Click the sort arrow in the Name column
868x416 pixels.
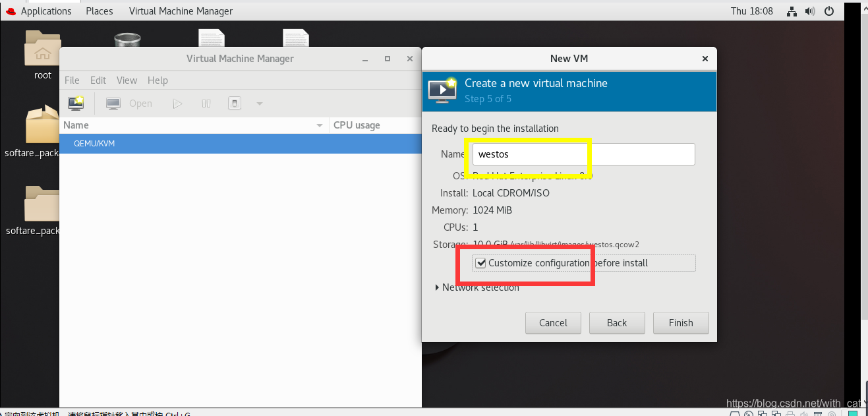320,125
